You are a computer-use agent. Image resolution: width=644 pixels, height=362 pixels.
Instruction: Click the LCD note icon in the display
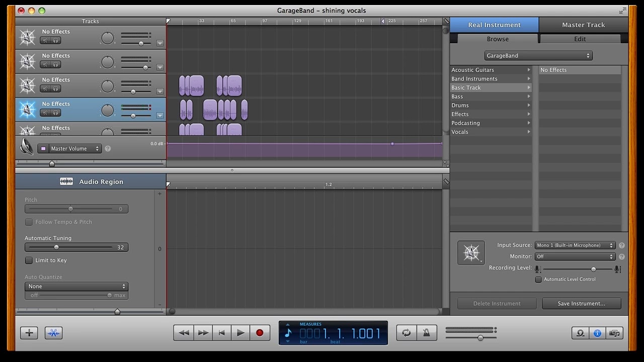point(288,333)
